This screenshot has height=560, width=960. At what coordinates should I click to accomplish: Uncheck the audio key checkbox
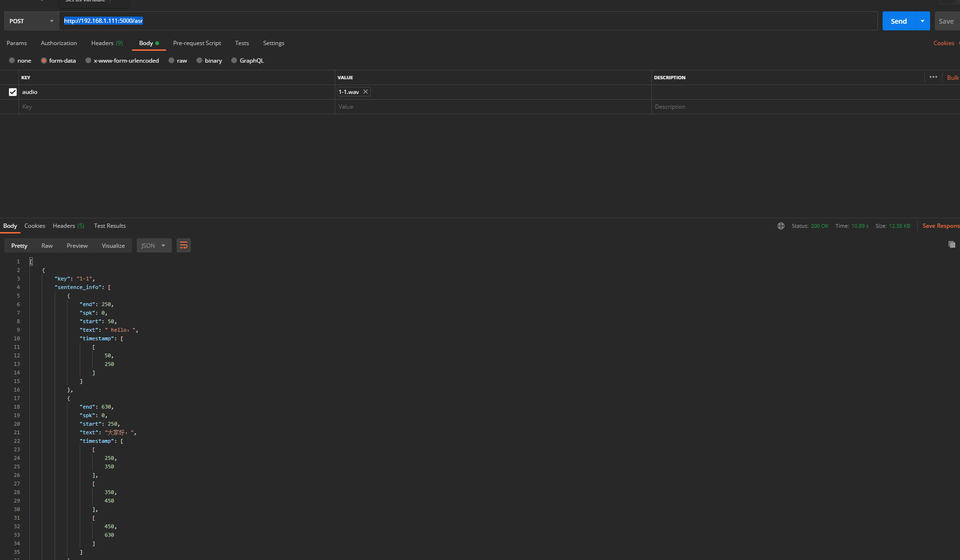[x=13, y=92]
